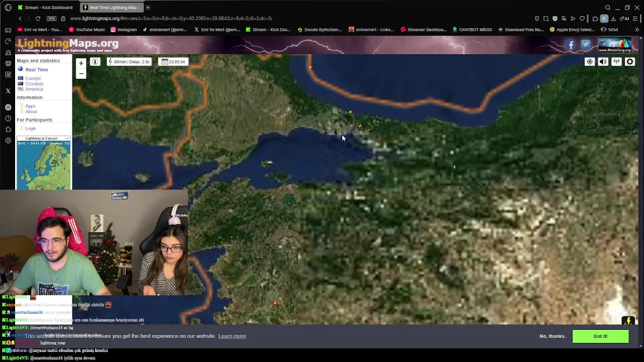Open Apps information link
644x362 pixels.
[x=30, y=106]
